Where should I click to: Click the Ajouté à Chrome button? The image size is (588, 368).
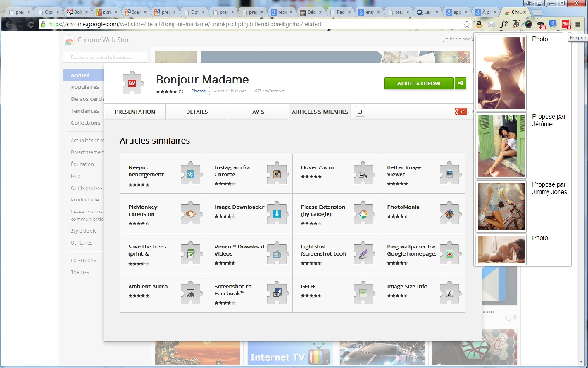[419, 83]
